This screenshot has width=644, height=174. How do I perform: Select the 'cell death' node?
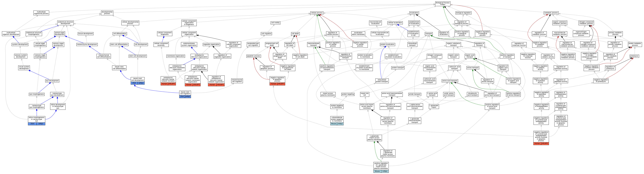(x=295, y=33)
